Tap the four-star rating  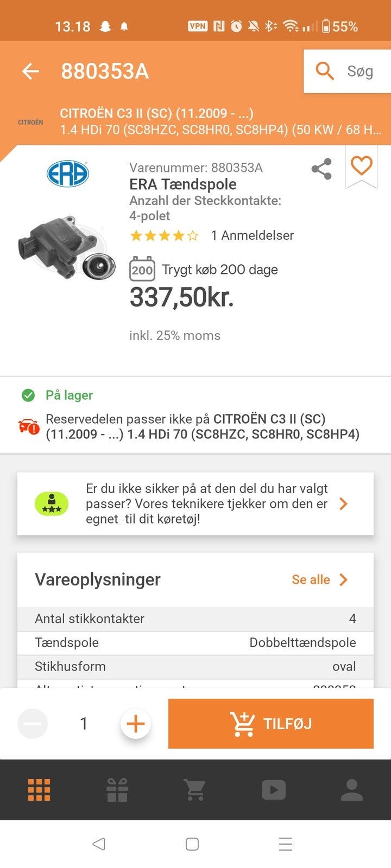[x=164, y=235]
